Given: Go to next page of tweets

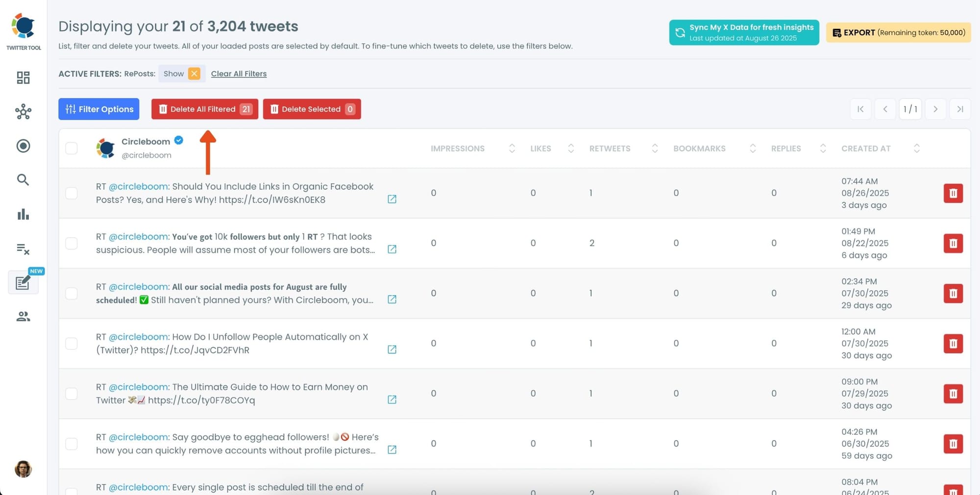Looking at the screenshot, I should [x=935, y=109].
